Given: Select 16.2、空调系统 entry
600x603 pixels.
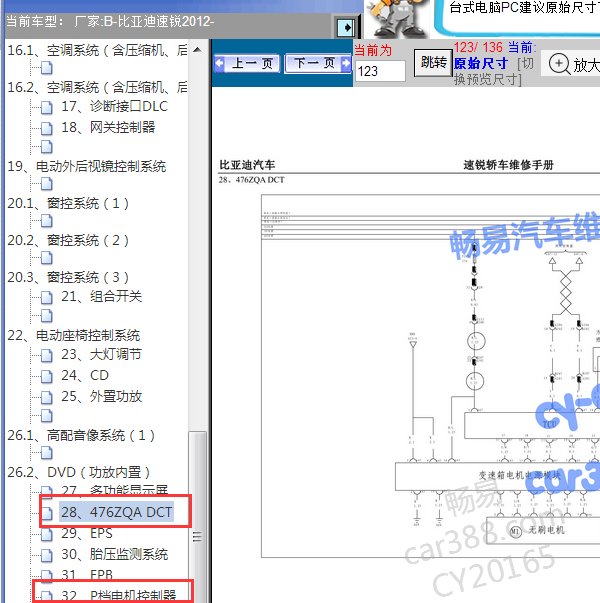Looking at the screenshot, I should 97,87.
